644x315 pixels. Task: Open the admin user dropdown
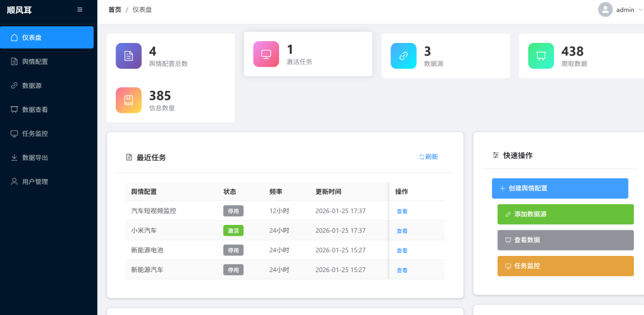[x=620, y=10]
